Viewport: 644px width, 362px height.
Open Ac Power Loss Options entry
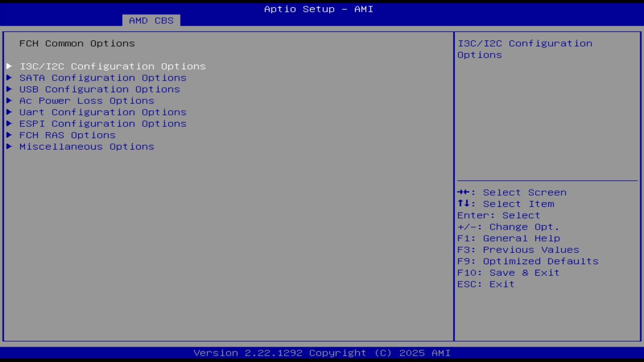tap(87, 101)
